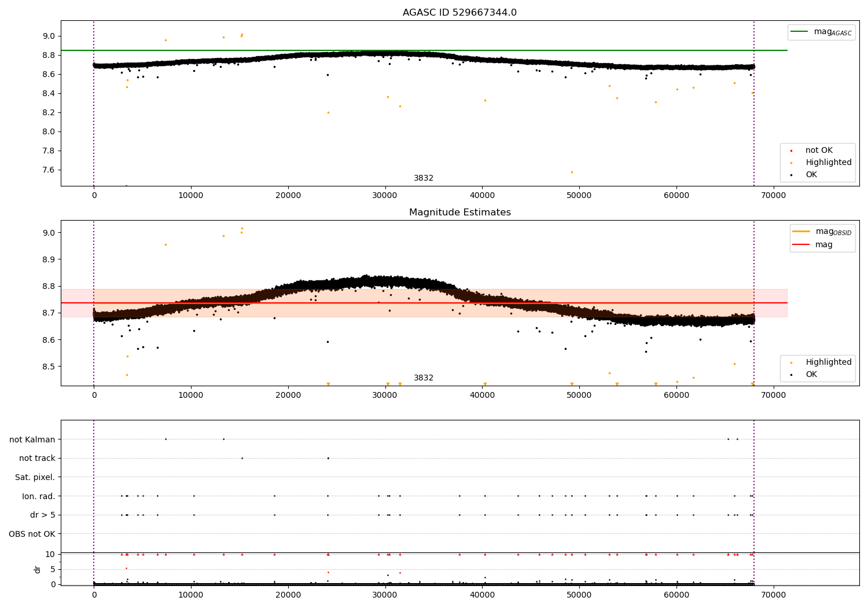Click the 8.2 y-tick of top plot

click(x=49, y=112)
